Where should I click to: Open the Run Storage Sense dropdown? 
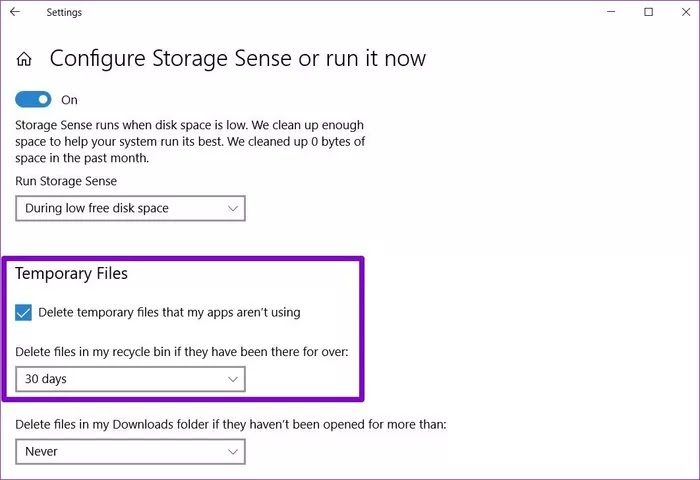coord(130,208)
